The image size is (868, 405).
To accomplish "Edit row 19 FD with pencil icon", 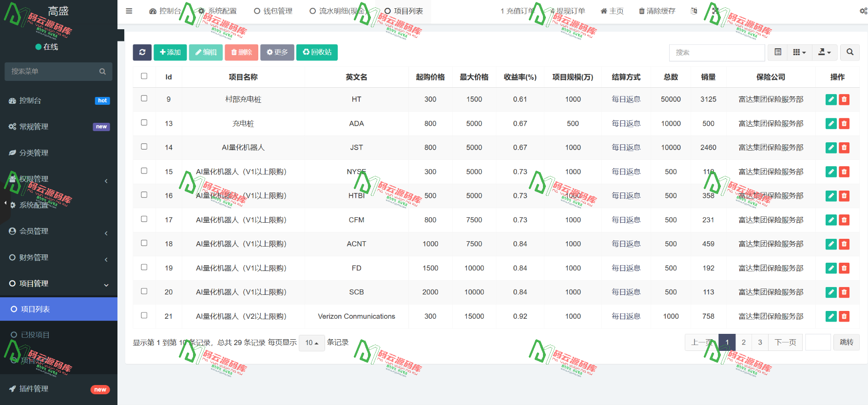I will click(x=831, y=268).
